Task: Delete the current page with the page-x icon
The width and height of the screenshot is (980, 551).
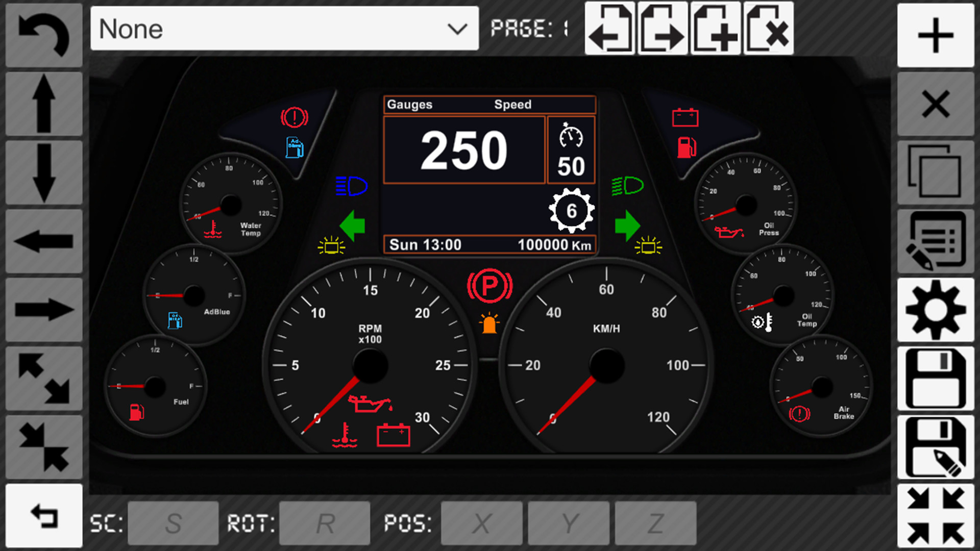Action: pos(769,29)
